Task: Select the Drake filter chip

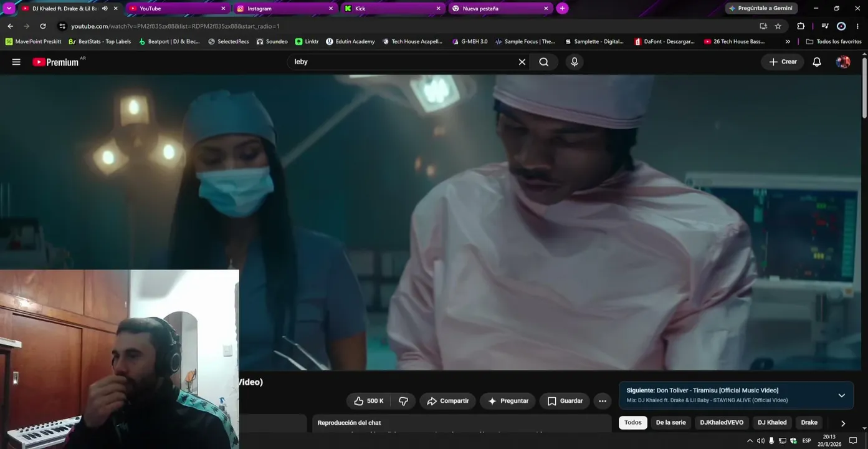Action: tap(809, 423)
